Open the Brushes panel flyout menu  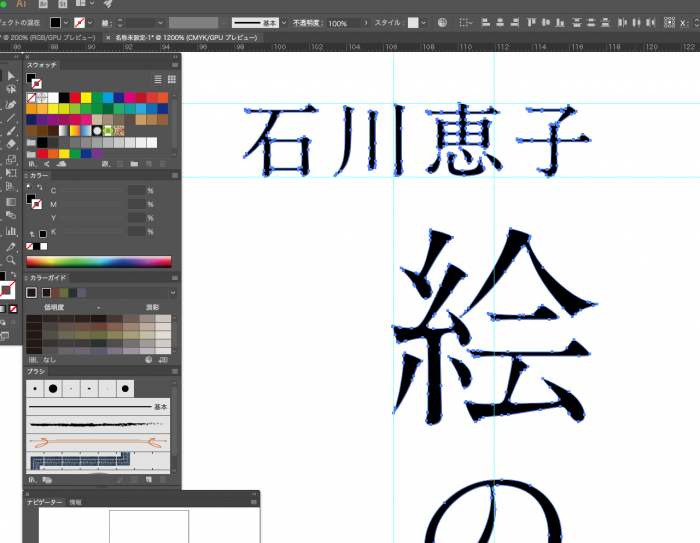click(175, 371)
